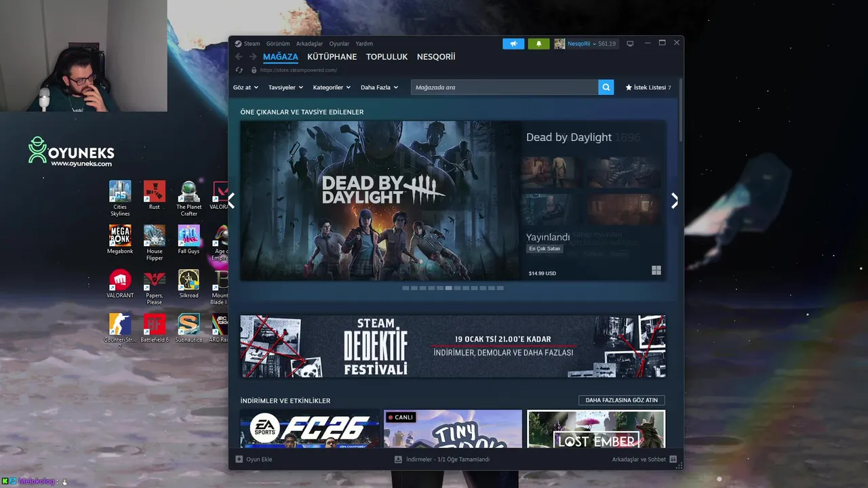The height and width of the screenshot is (488, 868).
Task: Select Battlefield 6 desktop icon
Action: coord(155,328)
